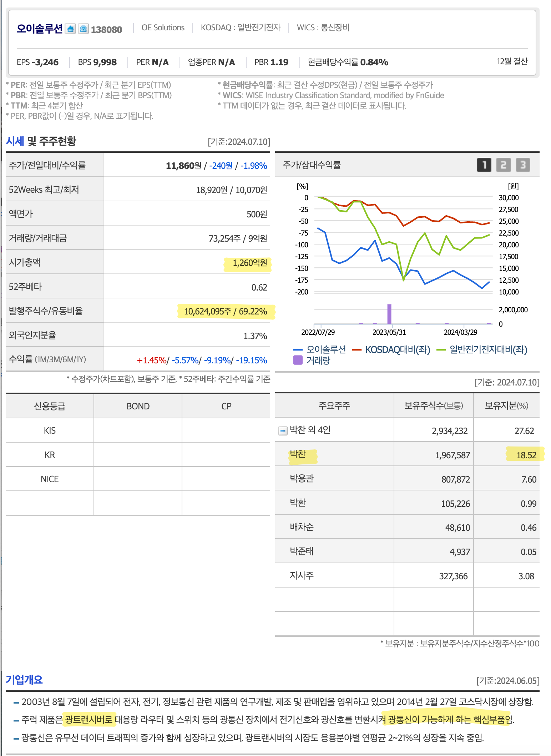Click the 시세 및 주주현황 section heading
551x756 pixels.
tap(41, 141)
